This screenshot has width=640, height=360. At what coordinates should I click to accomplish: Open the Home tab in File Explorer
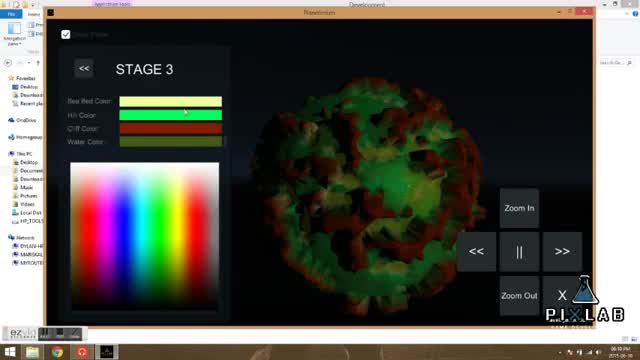pyautogui.click(x=34, y=14)
